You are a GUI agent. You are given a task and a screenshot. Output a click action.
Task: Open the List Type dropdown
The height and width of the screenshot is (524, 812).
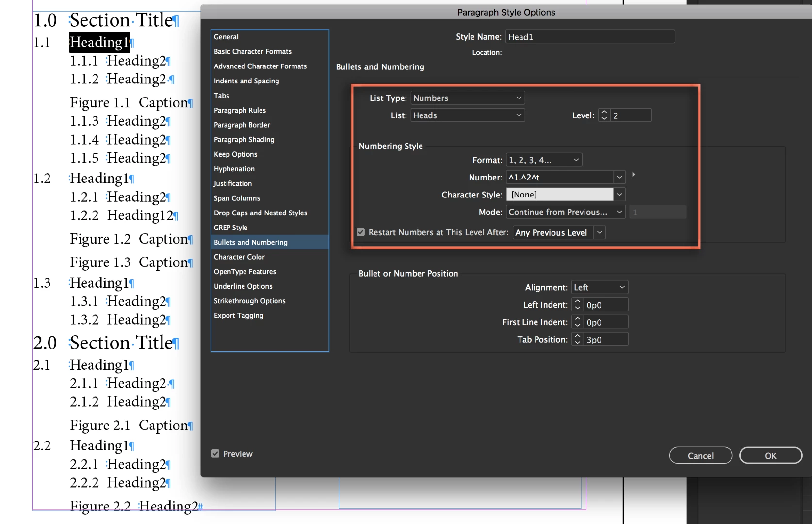click(468, 98)
